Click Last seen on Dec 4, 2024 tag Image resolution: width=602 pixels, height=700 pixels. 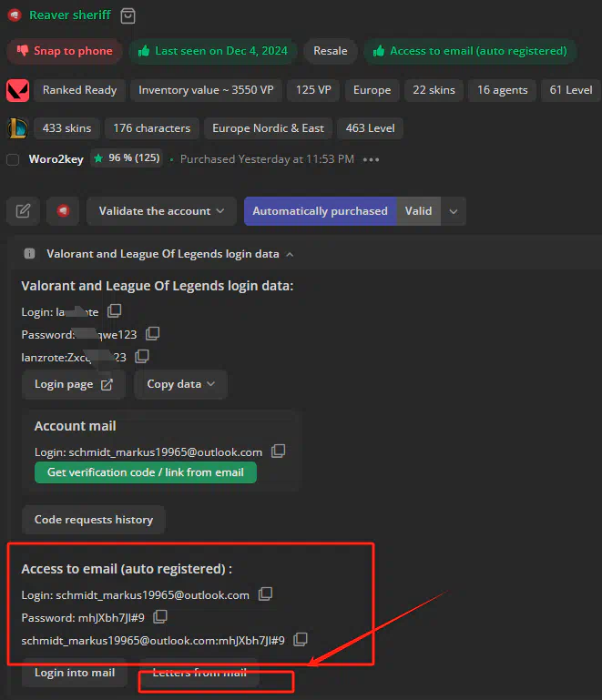tap(213, 51)
